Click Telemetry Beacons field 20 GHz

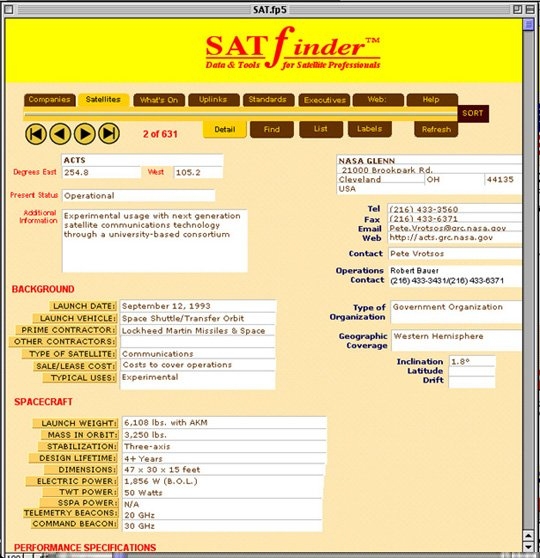coord(222,515)
